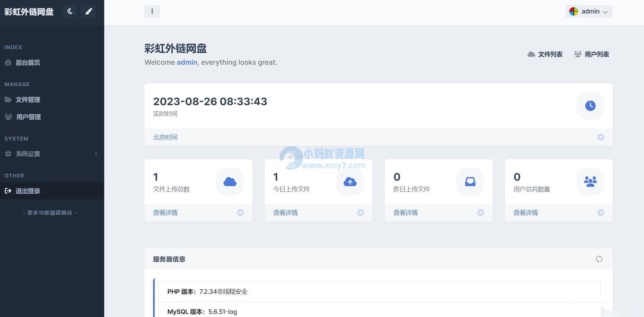Viewport: 644px width, 317px height.
Task: Click the logout icon beside 退出登录
Action: (x=8, y=191)
